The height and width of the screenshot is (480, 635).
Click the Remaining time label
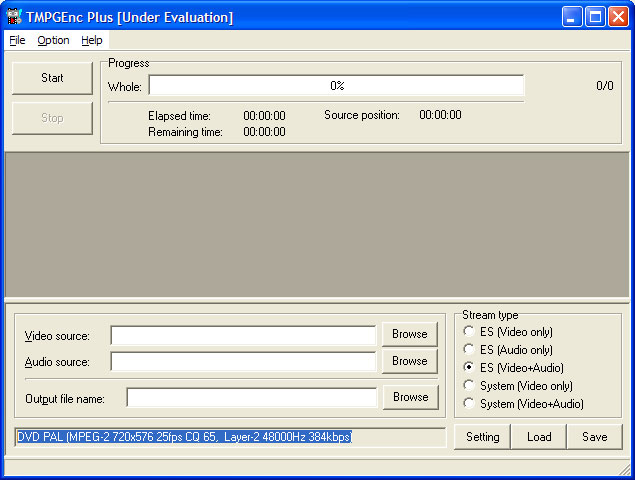click(185, 132)
